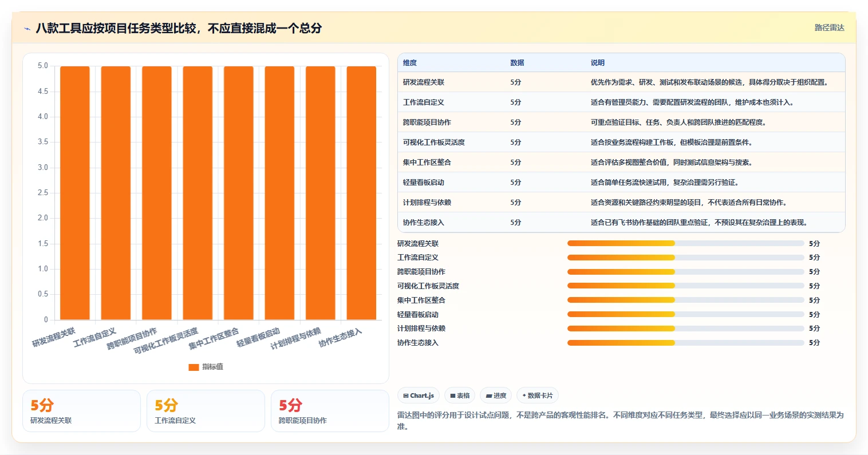The image size is (868, 455).
Task: Click description starting 适合有管理员能力
Action: (692, 102)
